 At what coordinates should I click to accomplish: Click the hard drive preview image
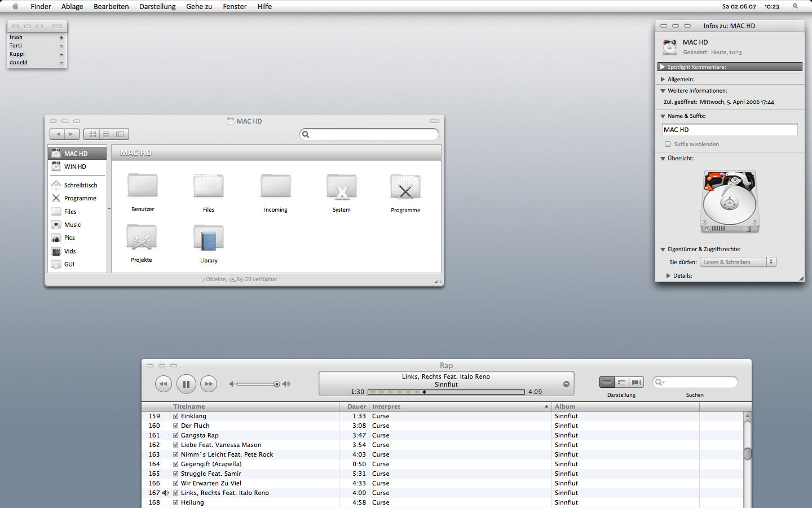[730, 202]
